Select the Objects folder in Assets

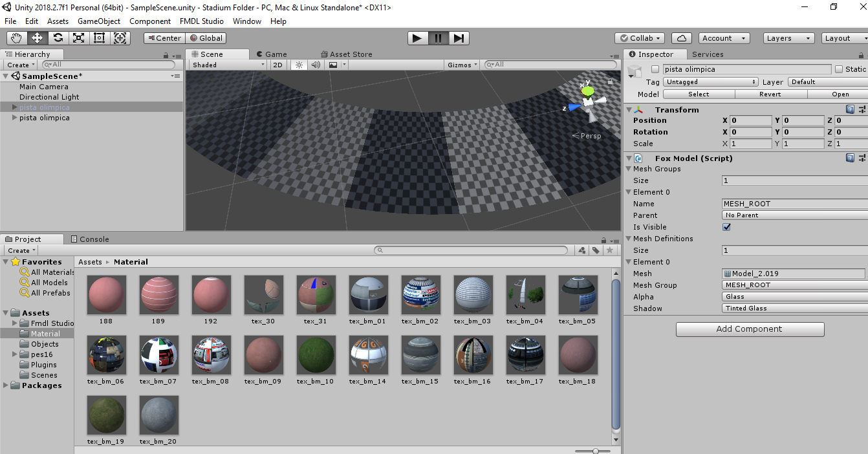[45, 344]
